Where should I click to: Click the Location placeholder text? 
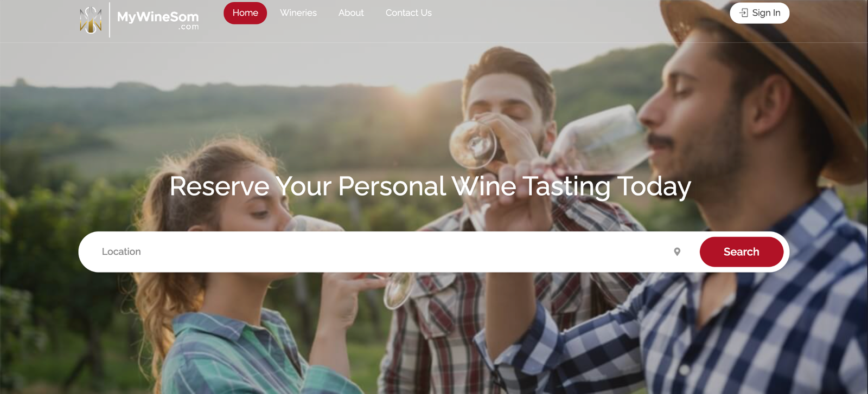(122, 251)
